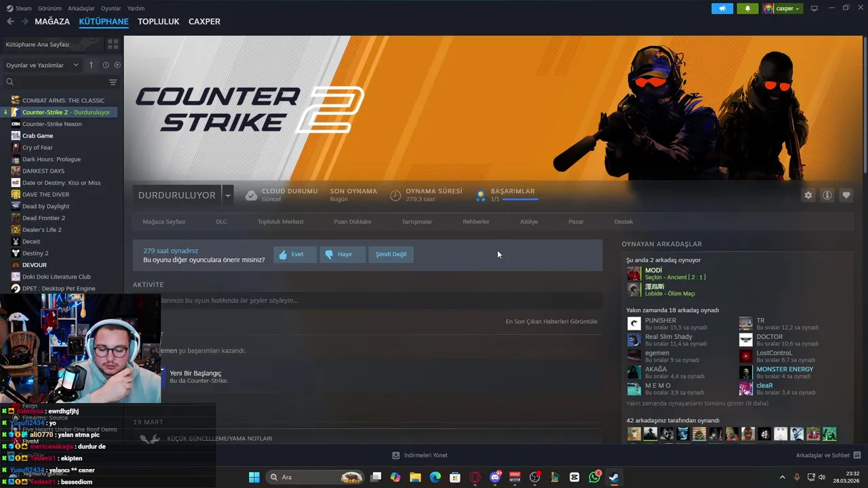Viewport: 868px width, 488px height.
Task: Open the Puan Dükkânı link
Action: point(353,222)
